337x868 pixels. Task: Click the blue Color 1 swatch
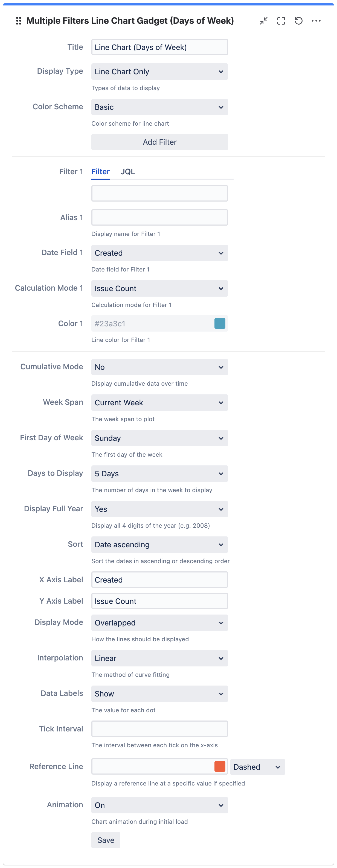pos(220,323)
